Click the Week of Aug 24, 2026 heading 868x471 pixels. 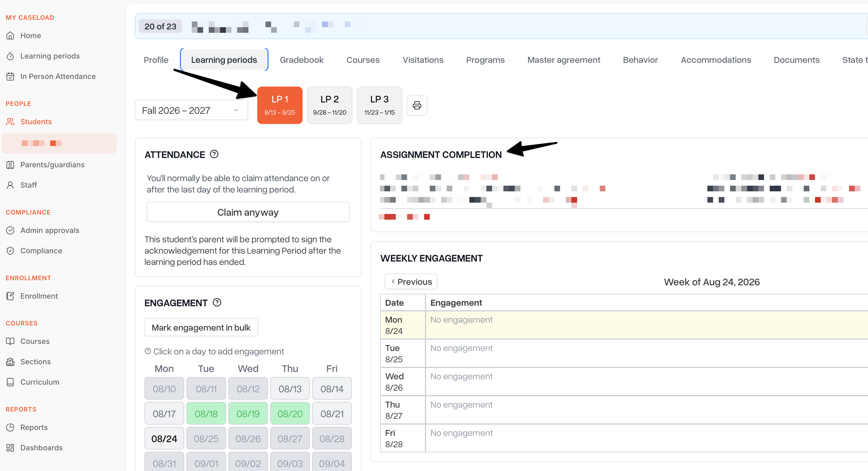tap(712, 282)
